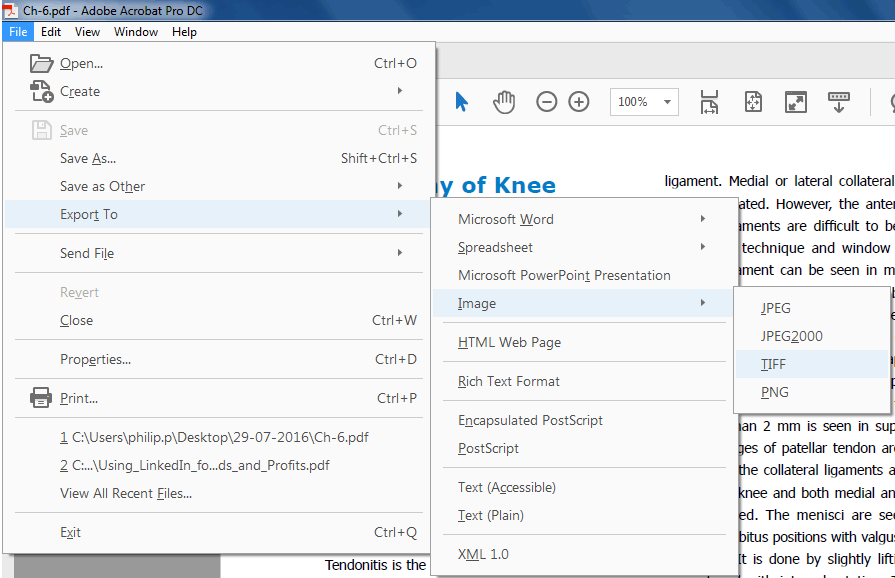Activate the Hand pan tool
This screenshot has height=578, width=895.
[x=503, y=102]
